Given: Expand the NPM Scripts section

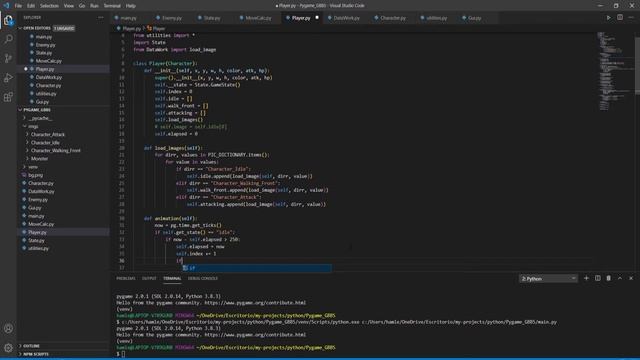Looking at the screenshot, I should click(63, 354).
